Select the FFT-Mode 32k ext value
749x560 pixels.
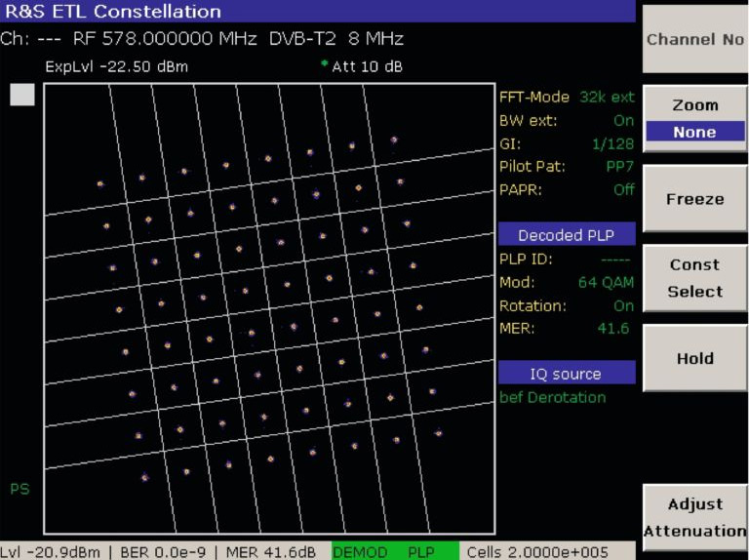[607, 98]
